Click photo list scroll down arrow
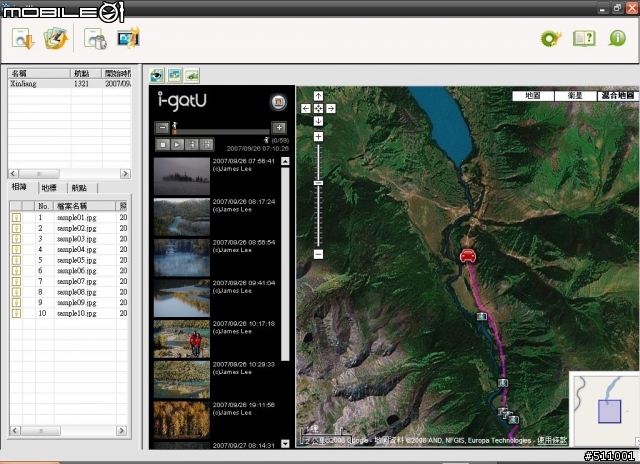This screenshot has height=464, width=640. pos(285,444)
